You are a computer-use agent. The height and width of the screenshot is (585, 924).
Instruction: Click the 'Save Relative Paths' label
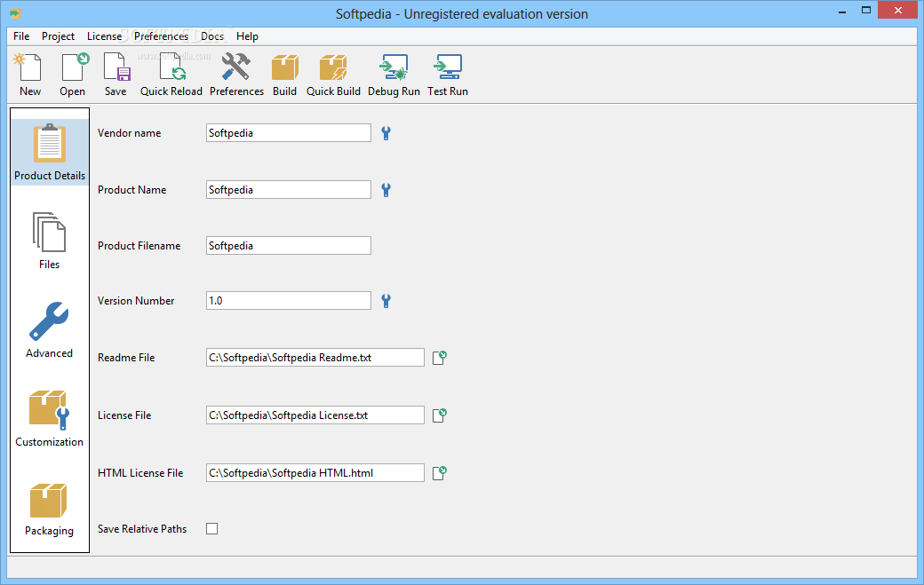pyautogui.click(x=142, y=528)
